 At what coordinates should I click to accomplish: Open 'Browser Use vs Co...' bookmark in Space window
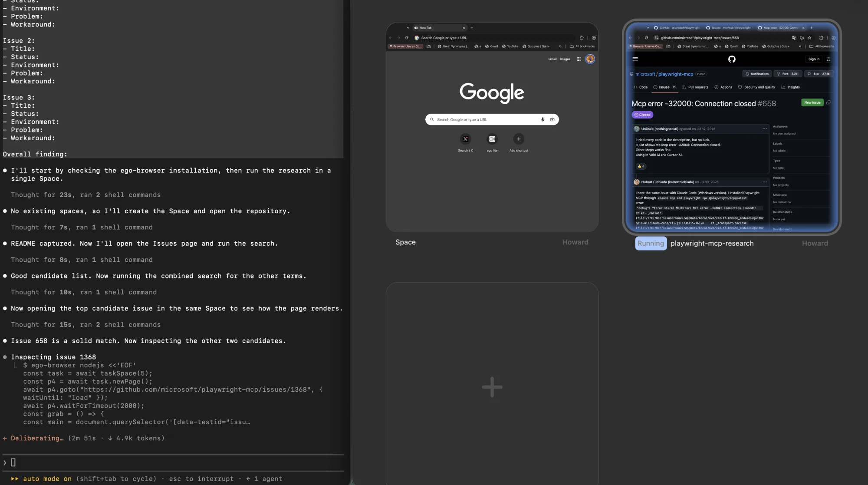[405, 46]
